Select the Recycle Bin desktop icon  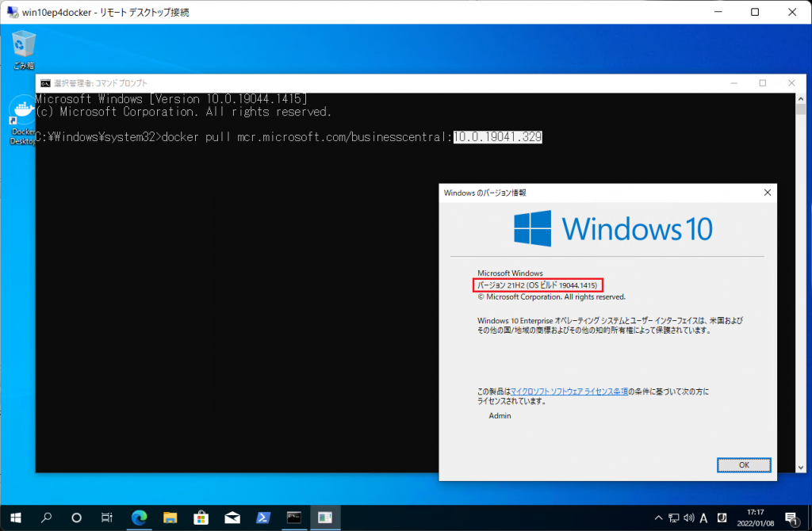coord(23,49)
